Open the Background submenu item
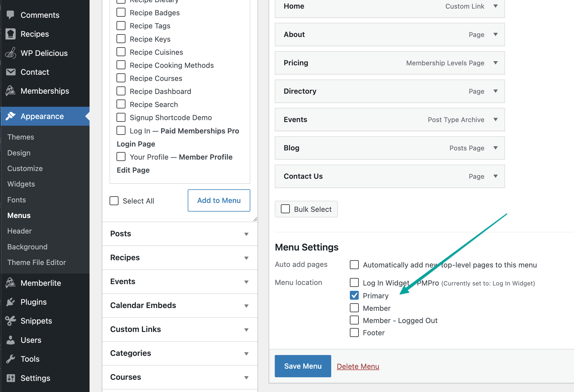Viewport: 574px width, 392px height. [27, 247]
